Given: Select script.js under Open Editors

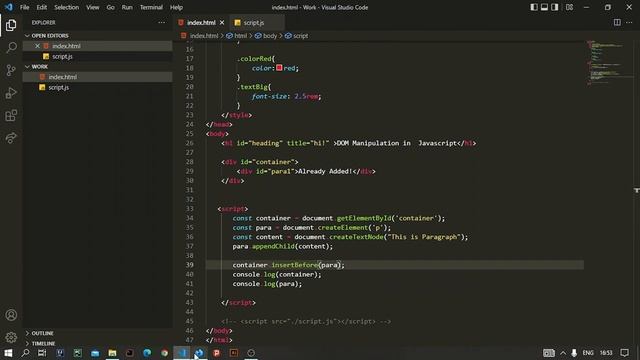Looking at the screenshot, I should 98,56.
